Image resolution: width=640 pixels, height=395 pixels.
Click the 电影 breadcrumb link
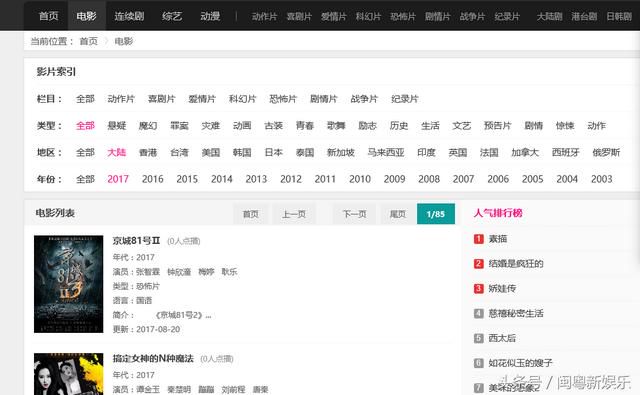pyautogui.click(x=124, y=41)
